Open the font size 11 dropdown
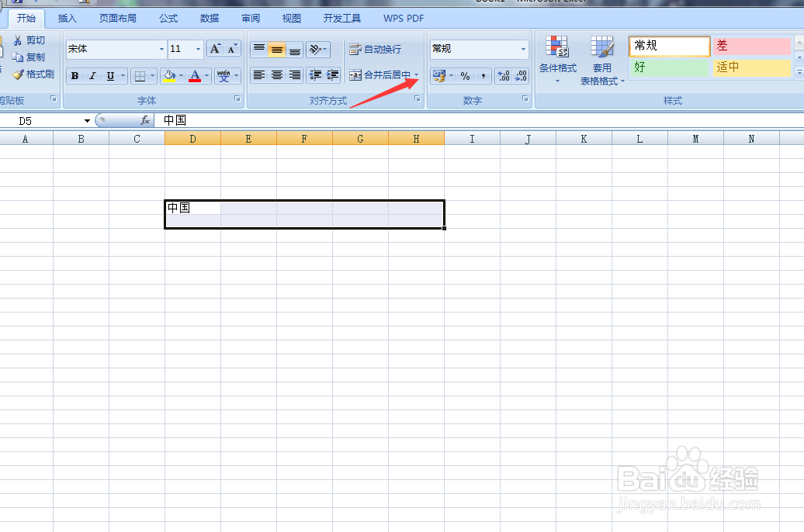The height and width of the screenshot is (532, 804). click(x=199, y=49)
